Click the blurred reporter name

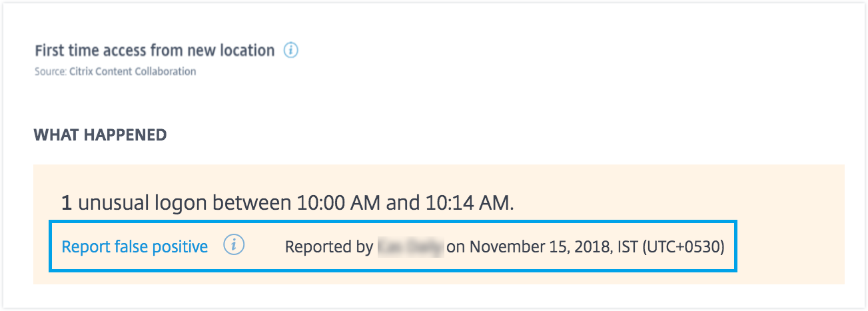point(410,247)
